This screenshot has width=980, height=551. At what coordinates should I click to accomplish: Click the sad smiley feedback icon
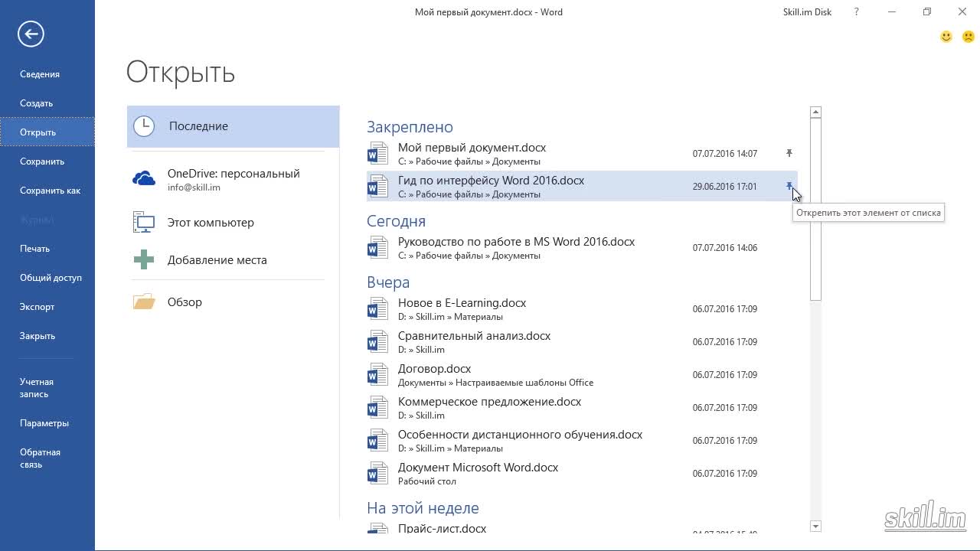[x=968, y=37]
